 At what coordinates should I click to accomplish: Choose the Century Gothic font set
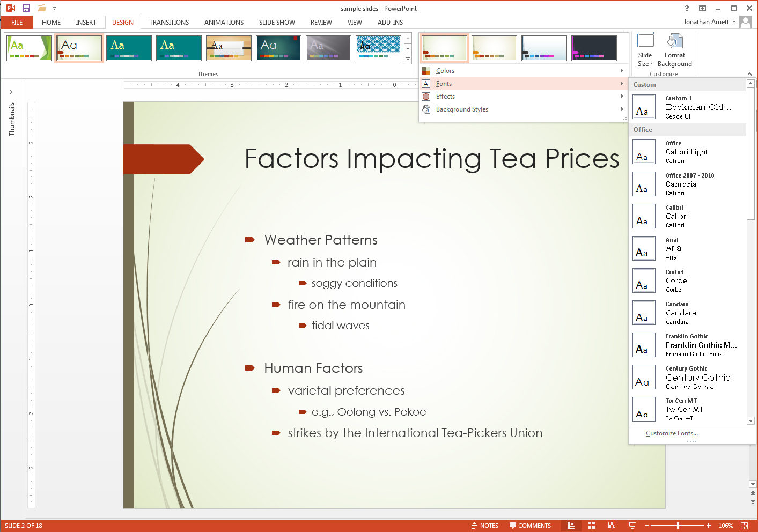[x=688, y=377]
